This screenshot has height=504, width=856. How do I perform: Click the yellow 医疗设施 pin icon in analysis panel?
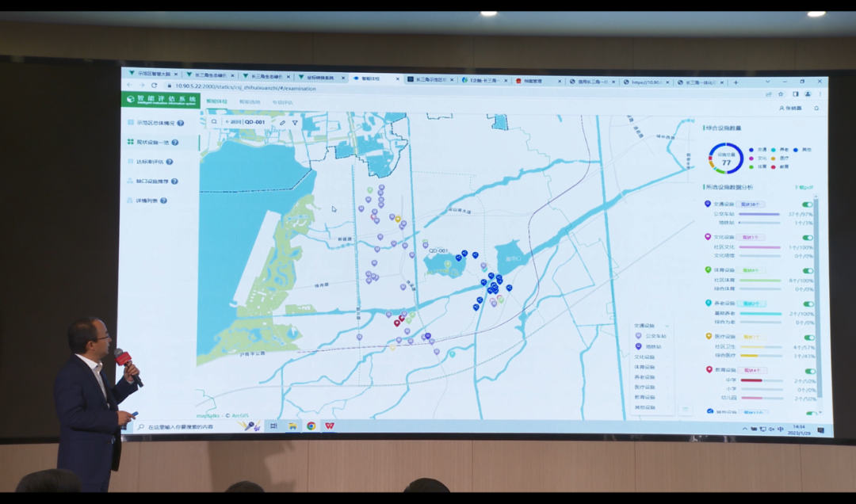709,336
